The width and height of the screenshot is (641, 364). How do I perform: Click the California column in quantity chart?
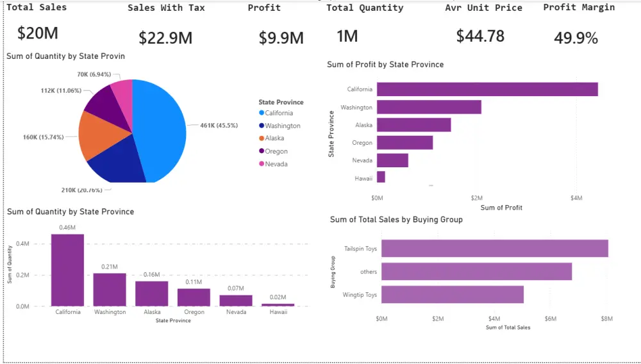[67, 270]
